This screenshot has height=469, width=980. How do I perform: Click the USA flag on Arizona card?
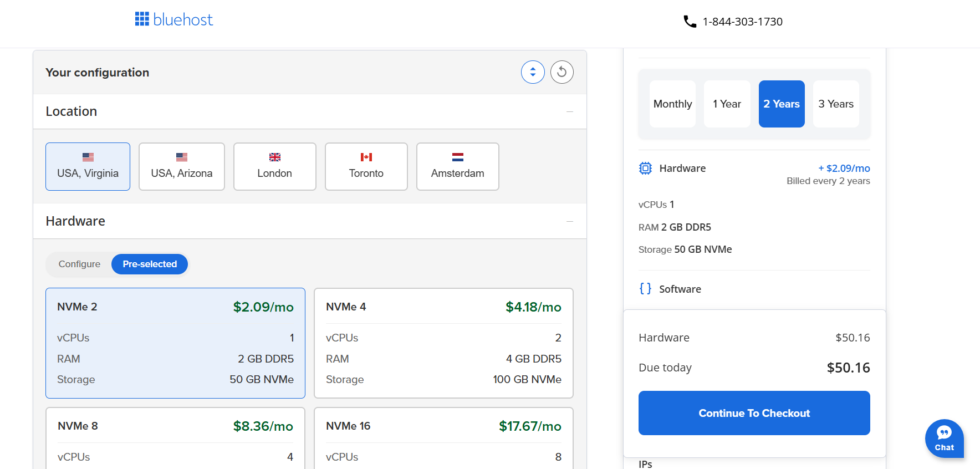[182, 157]
